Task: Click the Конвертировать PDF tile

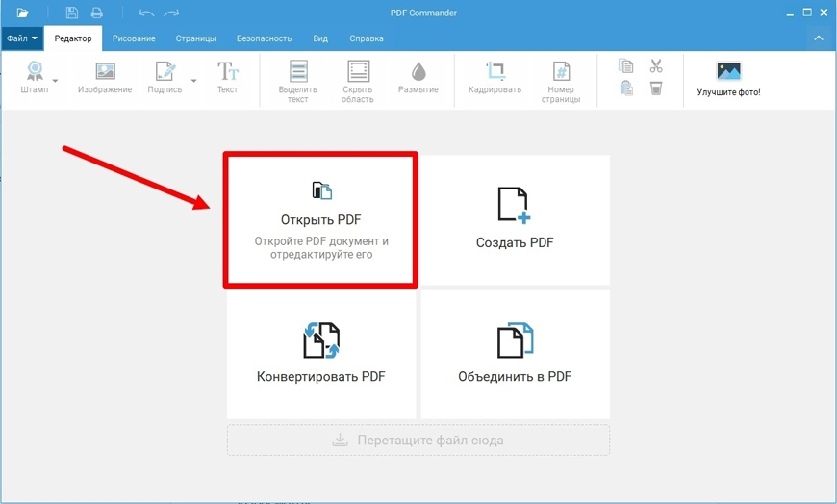Action: (x=320, y=354)
